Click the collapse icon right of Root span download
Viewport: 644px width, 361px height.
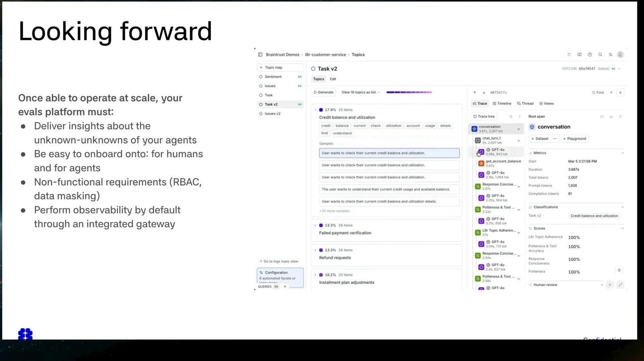pyautogui.click(x=620, y=116)
